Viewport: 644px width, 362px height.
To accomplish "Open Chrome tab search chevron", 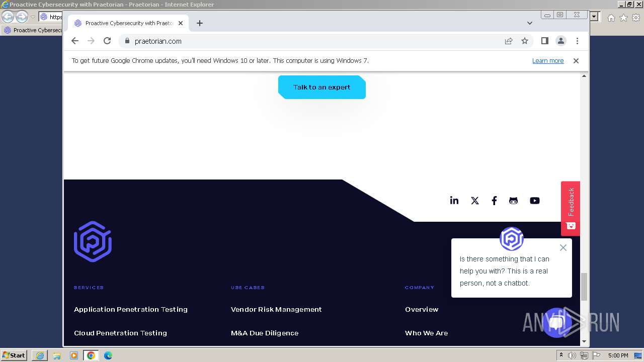I will pyautogui.click(x=529, y=23).
